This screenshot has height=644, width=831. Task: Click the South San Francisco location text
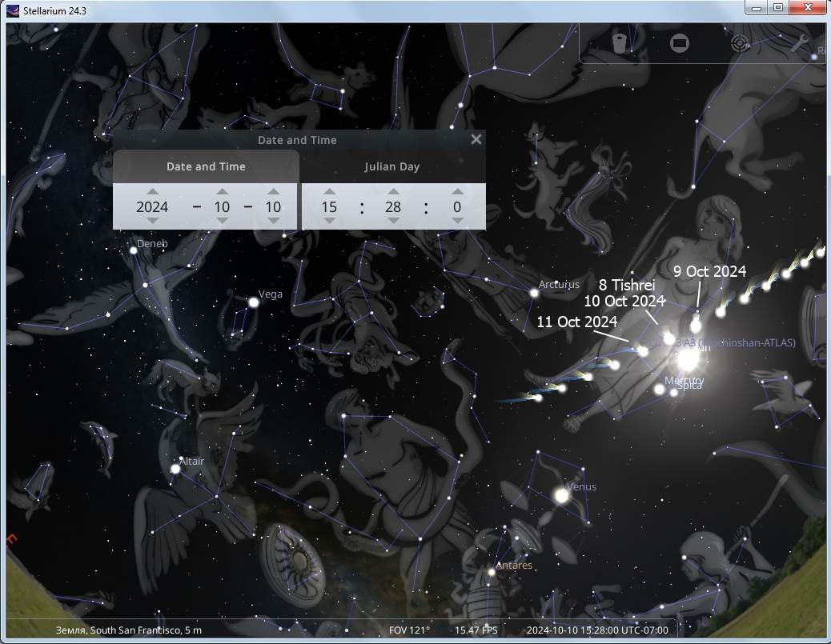click(x=129, y=630)
